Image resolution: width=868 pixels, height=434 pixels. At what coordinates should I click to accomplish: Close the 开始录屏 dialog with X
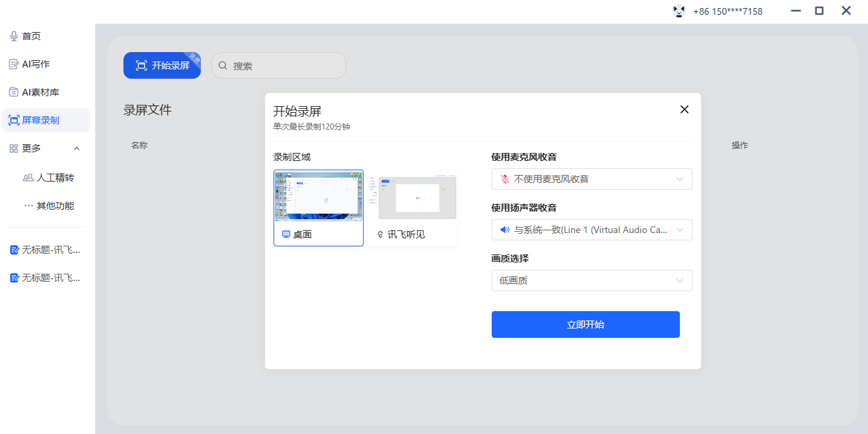684,110
